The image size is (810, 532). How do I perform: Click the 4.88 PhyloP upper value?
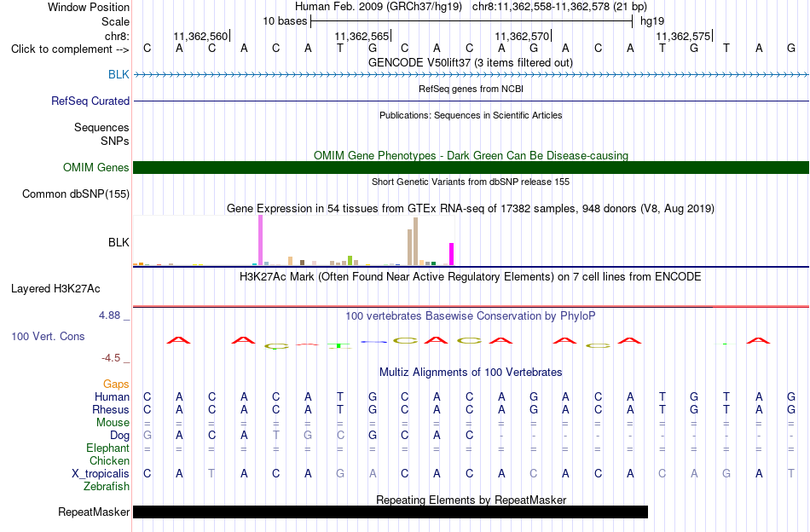(109, 315)
